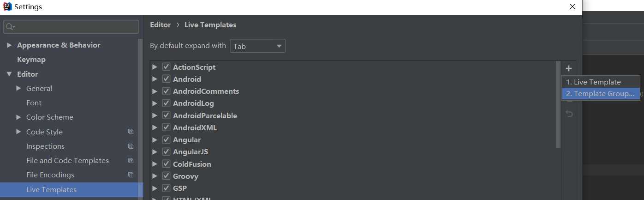Uncheck the ActionScript template group

click(167, 67)
